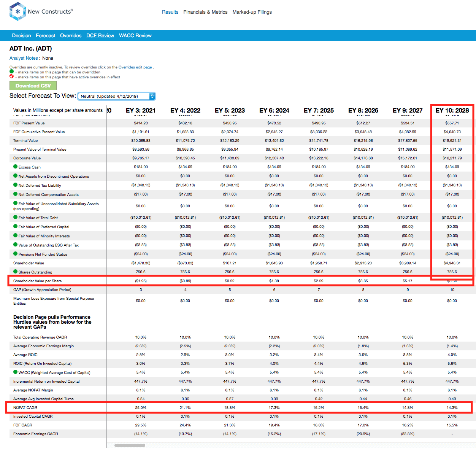The width and height of the screenshot is (476, 458).
Task: Select the (33.3%) Economic Earnings CAGR cell
Action: (x=408, y=434)
